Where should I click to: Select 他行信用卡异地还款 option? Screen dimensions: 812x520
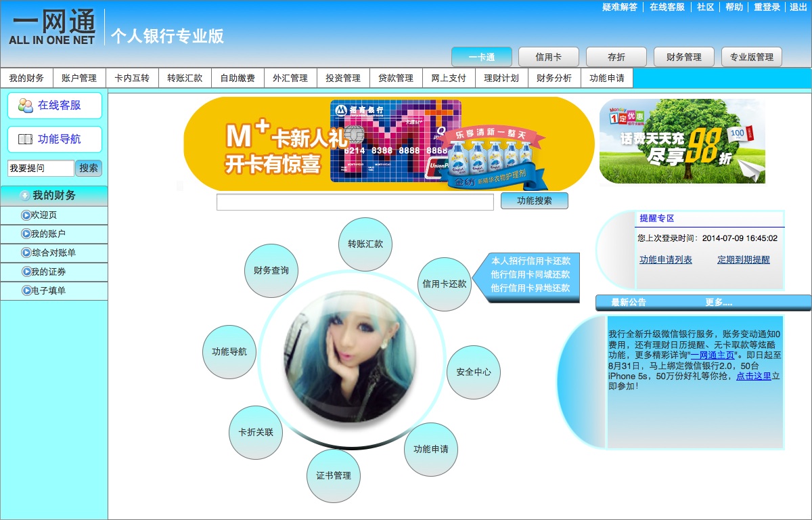click(531, 288)
